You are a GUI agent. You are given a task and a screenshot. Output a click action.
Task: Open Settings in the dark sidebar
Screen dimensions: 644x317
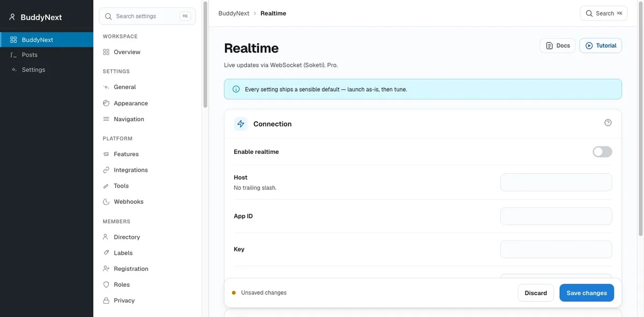click(x=47, y=70)
